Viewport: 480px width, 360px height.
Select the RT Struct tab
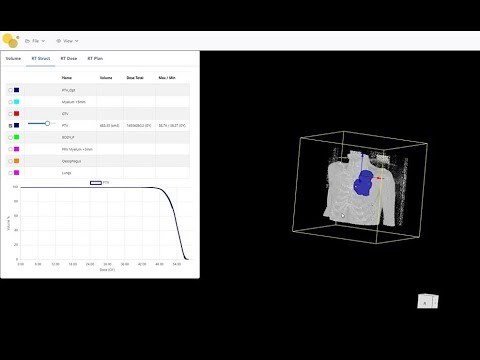(41, 58)
